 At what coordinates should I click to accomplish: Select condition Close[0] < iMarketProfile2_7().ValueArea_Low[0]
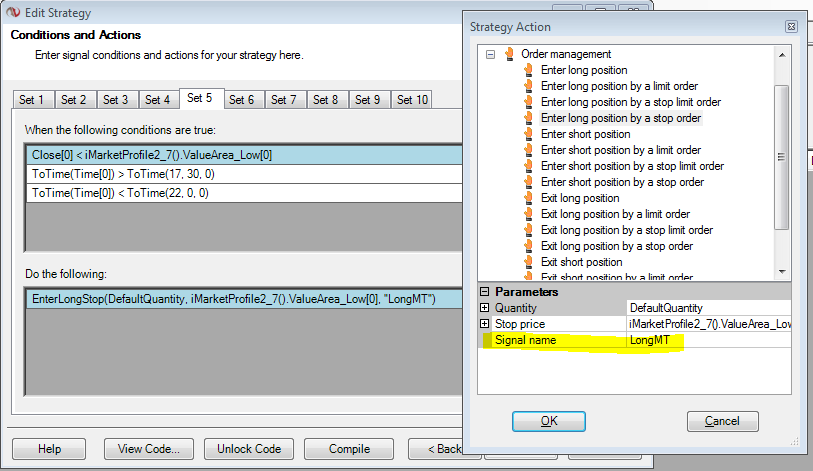[x=244, y=155]
